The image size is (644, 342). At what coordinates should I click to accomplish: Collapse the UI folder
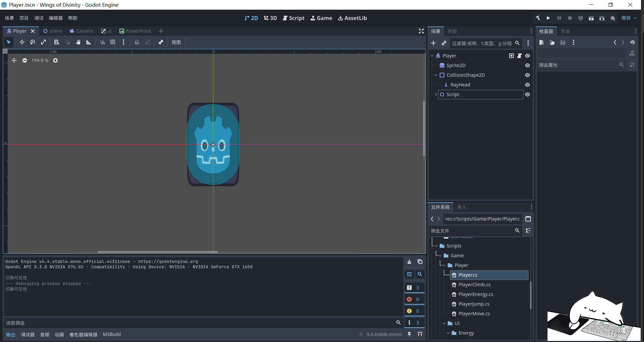point(444,323)
